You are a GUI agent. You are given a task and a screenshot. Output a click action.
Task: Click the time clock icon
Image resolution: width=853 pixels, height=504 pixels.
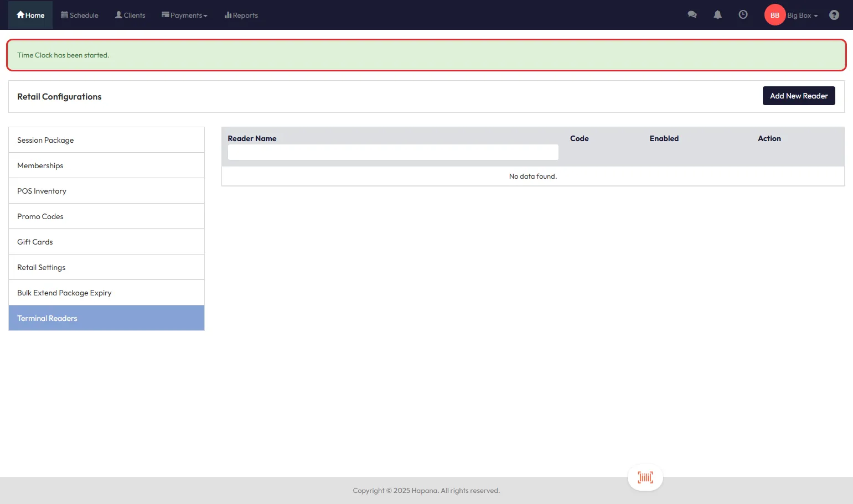click(x=743, y=15)
